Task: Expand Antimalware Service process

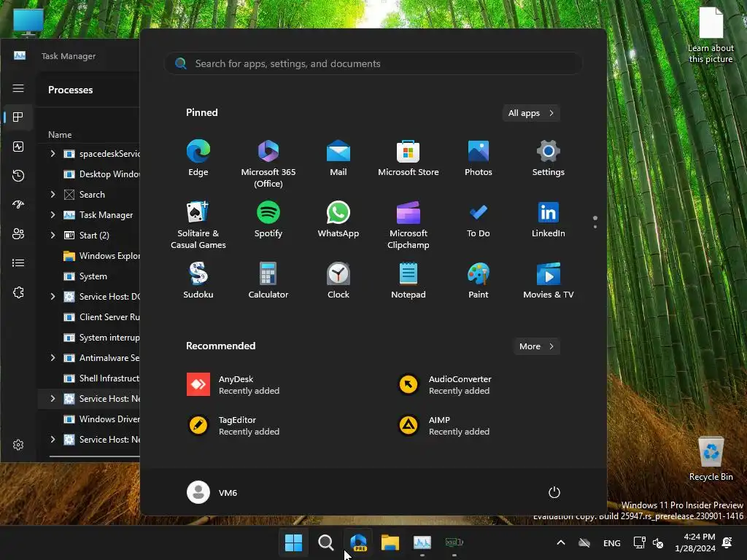Action: coord(53,357)
